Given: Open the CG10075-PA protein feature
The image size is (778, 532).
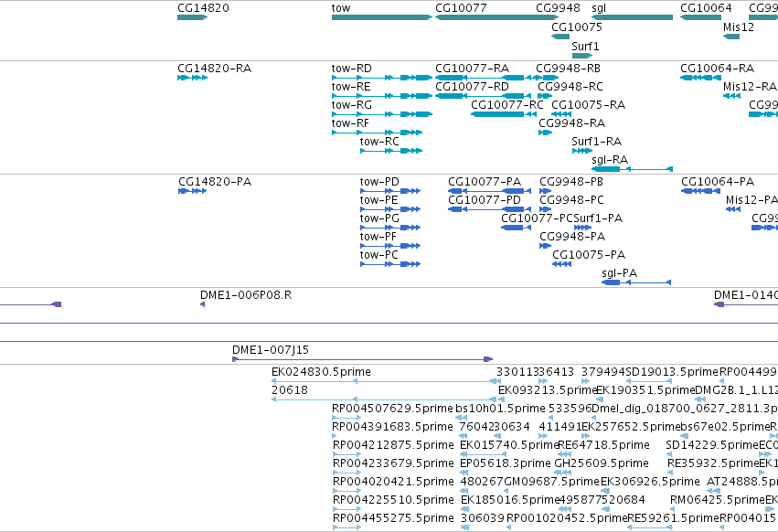Looking at the screenshot, I should tap(561, 264).
